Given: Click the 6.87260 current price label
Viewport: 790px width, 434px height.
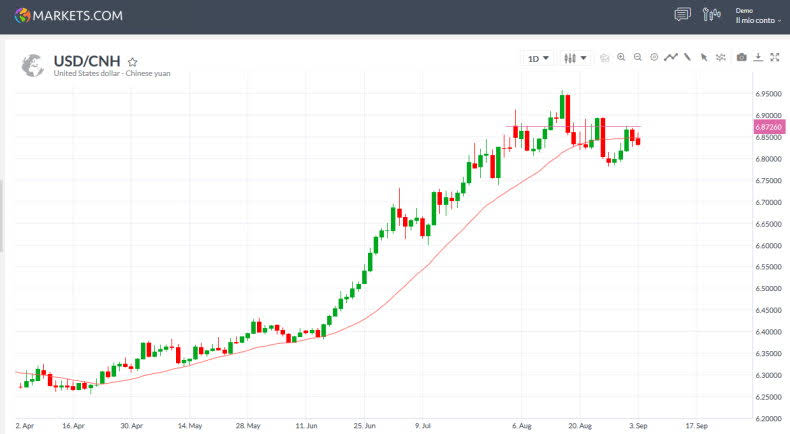Looking at the screenshot, I should [768, 127].
